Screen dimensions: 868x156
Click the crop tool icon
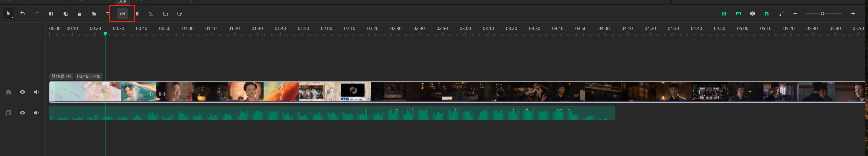coord(108,14)
